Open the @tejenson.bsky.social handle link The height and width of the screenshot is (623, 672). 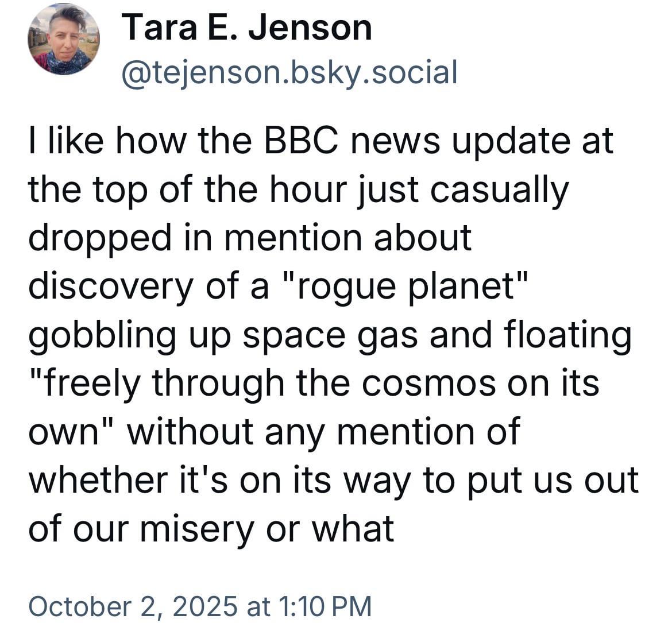(x=289, y=72)
